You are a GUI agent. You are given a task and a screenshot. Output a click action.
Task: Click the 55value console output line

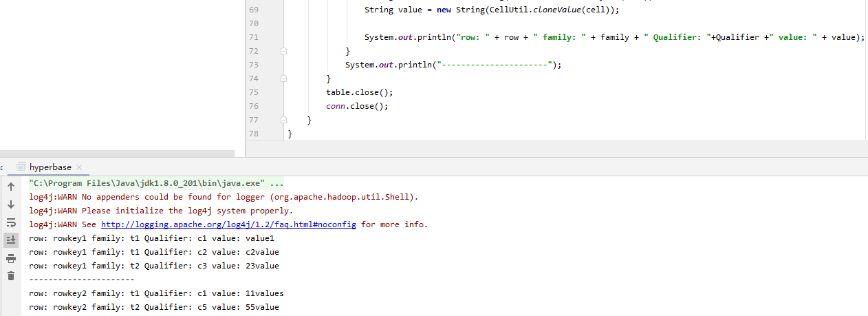point(154,307)
